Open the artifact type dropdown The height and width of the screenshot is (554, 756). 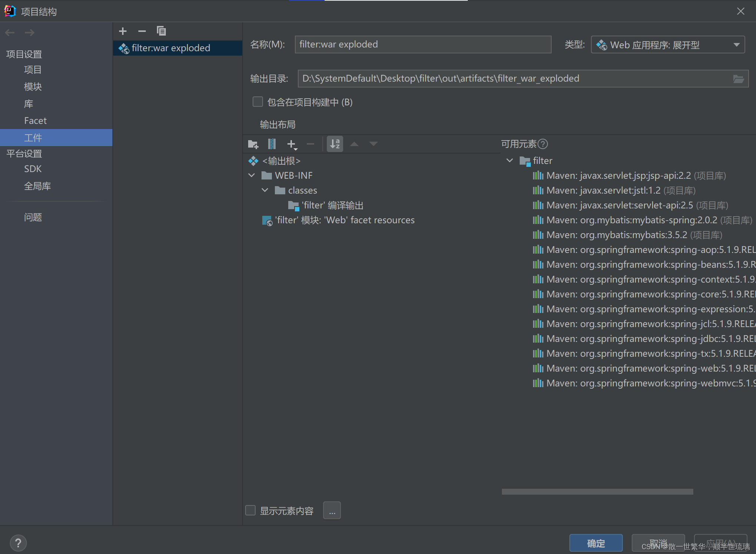(668, 45)
